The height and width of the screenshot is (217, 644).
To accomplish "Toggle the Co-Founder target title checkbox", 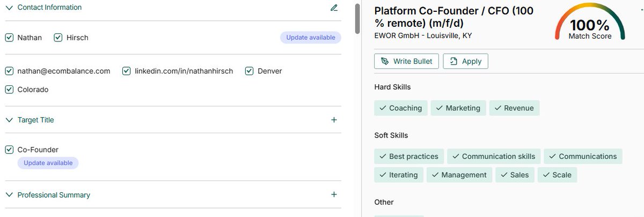I will (9, 150).
